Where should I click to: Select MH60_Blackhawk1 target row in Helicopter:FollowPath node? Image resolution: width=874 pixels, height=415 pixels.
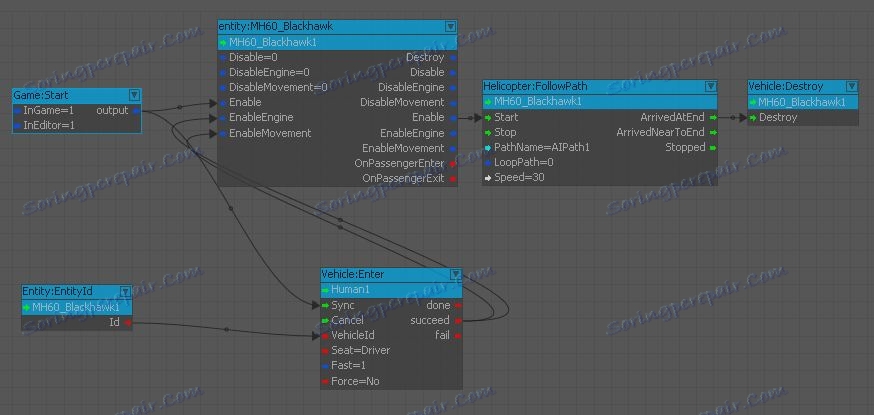600,102
